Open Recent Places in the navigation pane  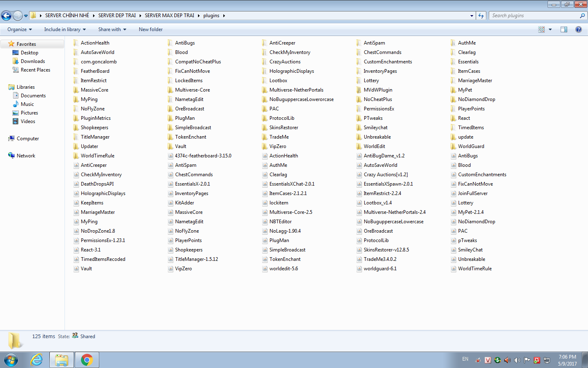pos(36,70)
